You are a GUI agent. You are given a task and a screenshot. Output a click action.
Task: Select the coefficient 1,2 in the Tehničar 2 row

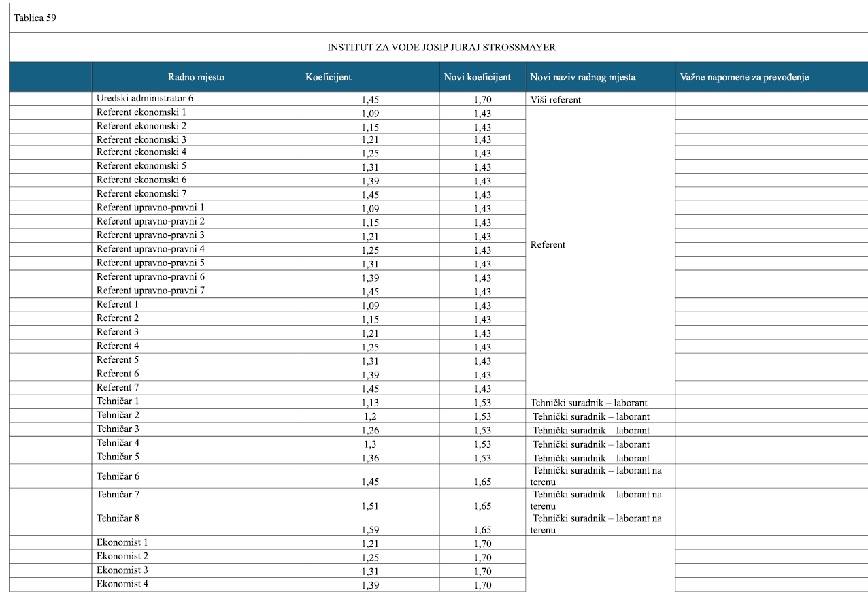coord(370,416)
